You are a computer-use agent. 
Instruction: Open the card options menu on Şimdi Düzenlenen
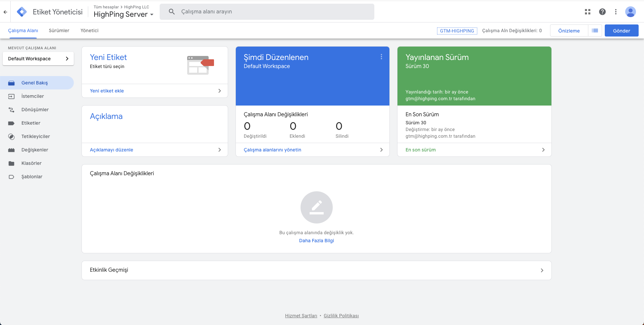381,57
